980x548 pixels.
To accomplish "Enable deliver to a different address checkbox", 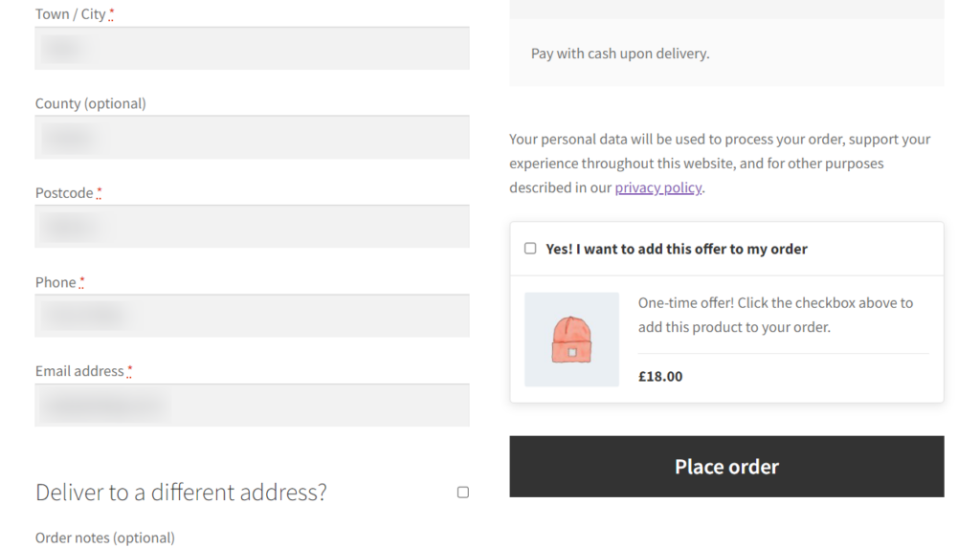I will click(463, 493).
